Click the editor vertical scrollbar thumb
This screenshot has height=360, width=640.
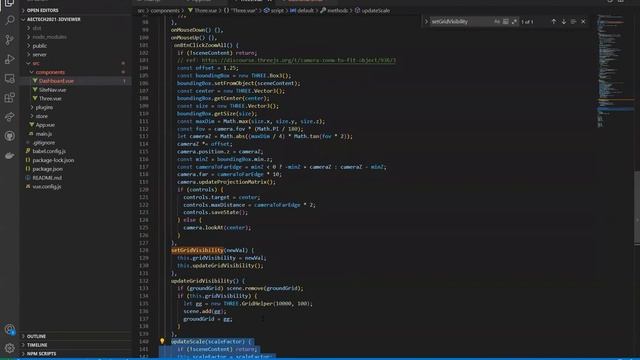point(637,207)
